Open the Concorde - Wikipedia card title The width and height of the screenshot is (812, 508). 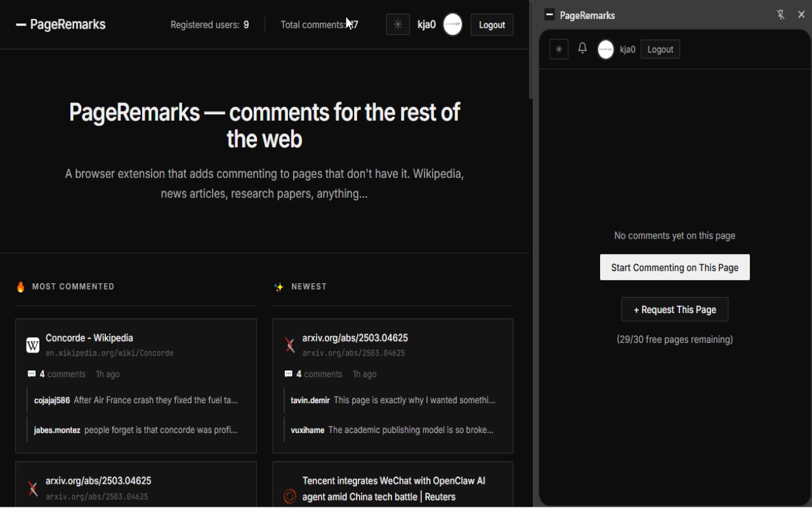click(x=89, y=338)
